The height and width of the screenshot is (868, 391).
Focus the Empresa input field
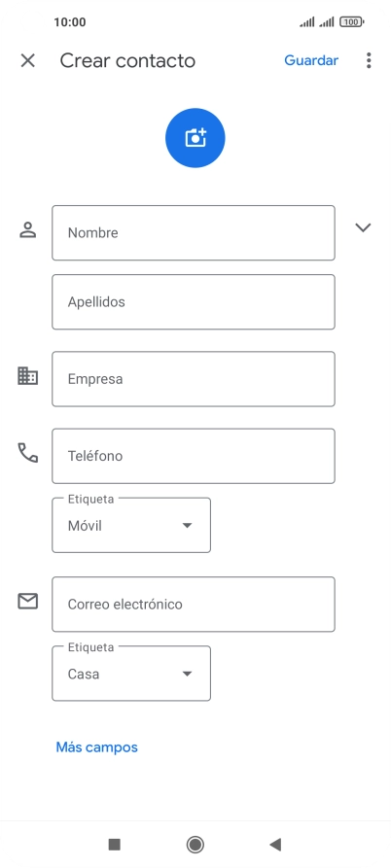coord(194,379)
